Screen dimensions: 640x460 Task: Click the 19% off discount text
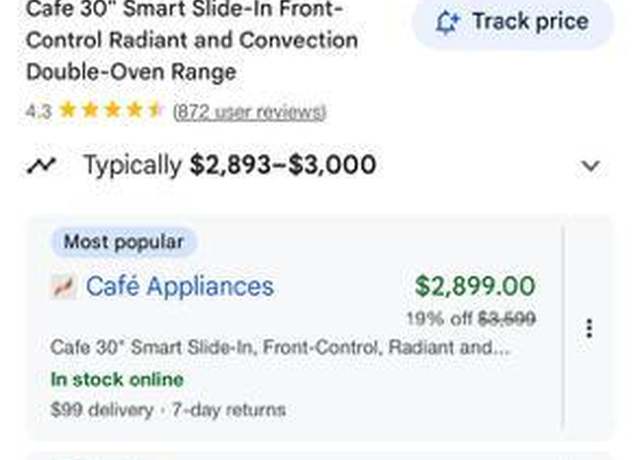pyautogui.click(x=439, y=318)
